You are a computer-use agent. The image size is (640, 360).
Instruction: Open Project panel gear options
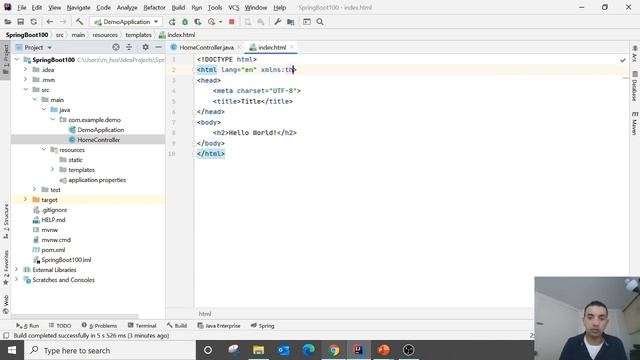coord(145,47)
